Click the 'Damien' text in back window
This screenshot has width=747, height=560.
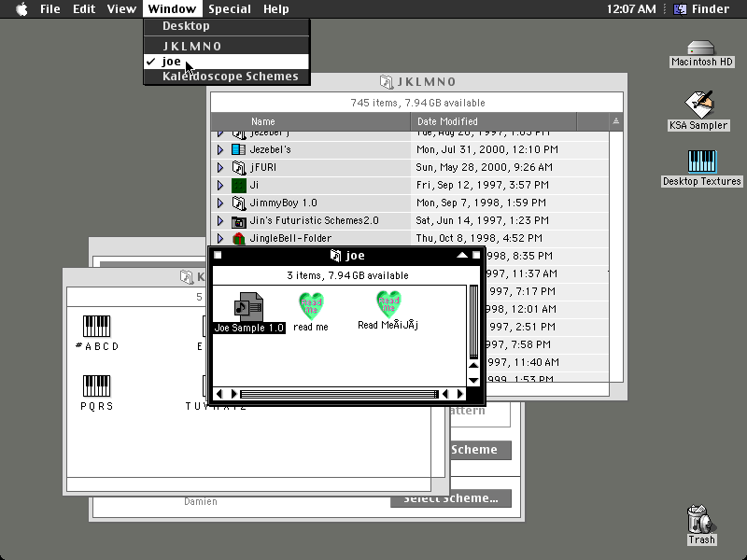tap(201, 501)
